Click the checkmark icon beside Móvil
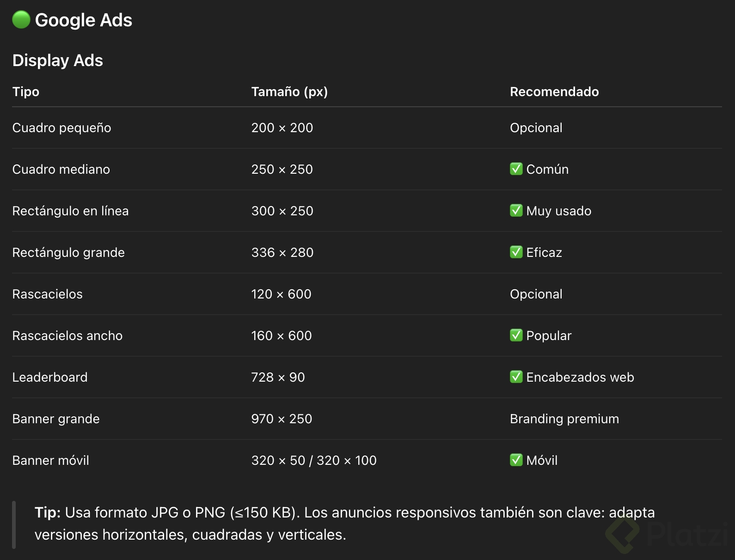Image resolution: width=735 pixels, height=560 pixels. pos(516,460)
